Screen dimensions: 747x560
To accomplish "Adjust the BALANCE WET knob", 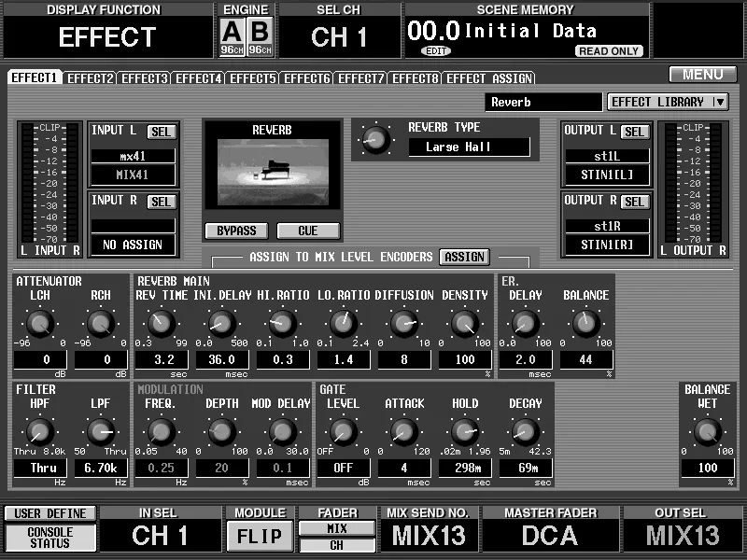I will (x=708, y=431).
